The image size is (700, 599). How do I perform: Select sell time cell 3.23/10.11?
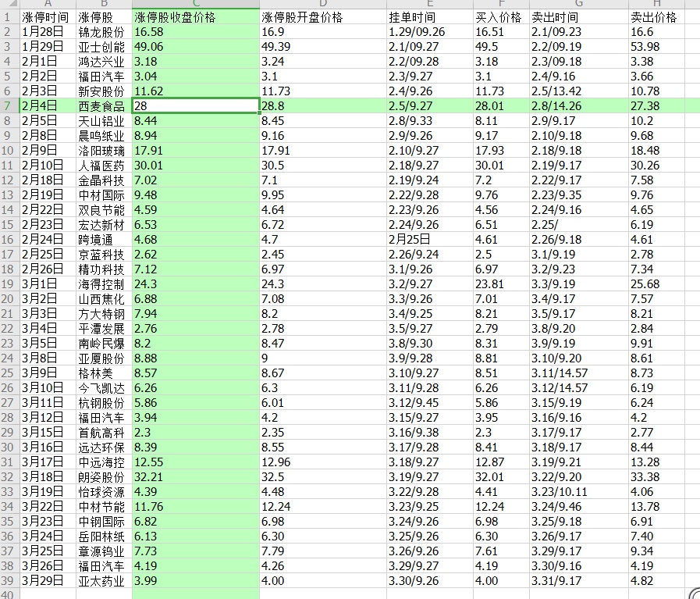(x=579, y=491)
